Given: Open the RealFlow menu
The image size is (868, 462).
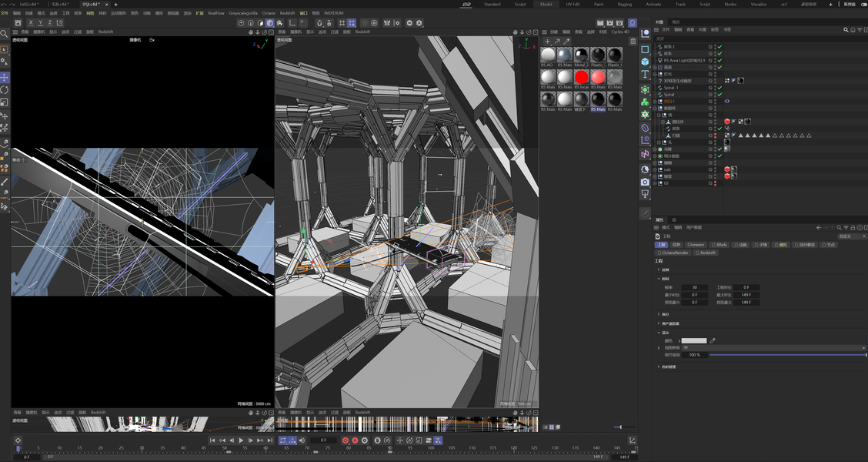Looking at the screenshot, I should [x=216, y=13].
